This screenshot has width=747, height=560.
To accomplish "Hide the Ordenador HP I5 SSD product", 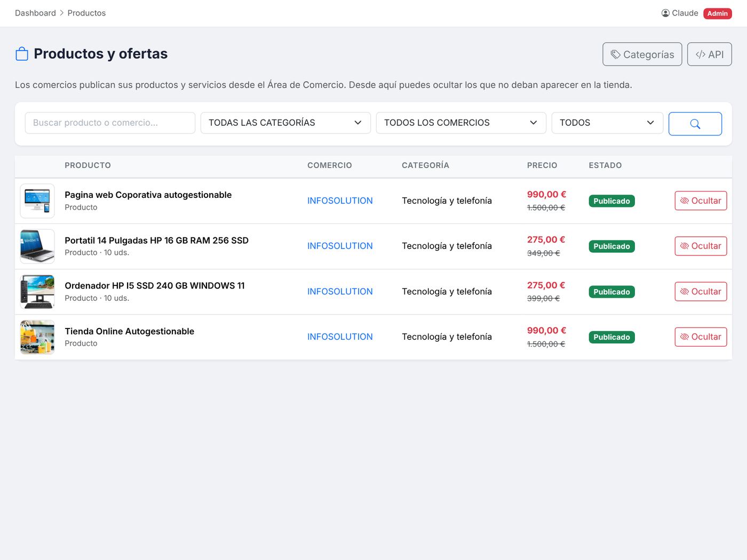I will (701, 292).
